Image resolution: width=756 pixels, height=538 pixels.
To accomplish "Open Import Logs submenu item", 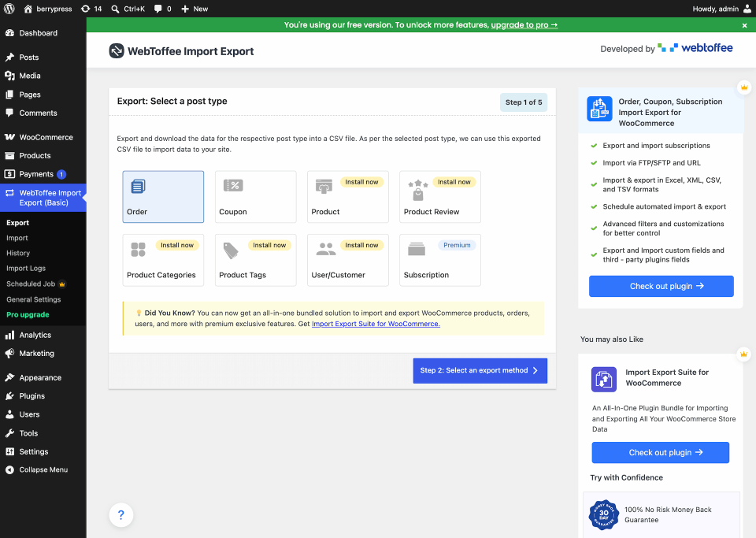I will click(x=26, y=269).
